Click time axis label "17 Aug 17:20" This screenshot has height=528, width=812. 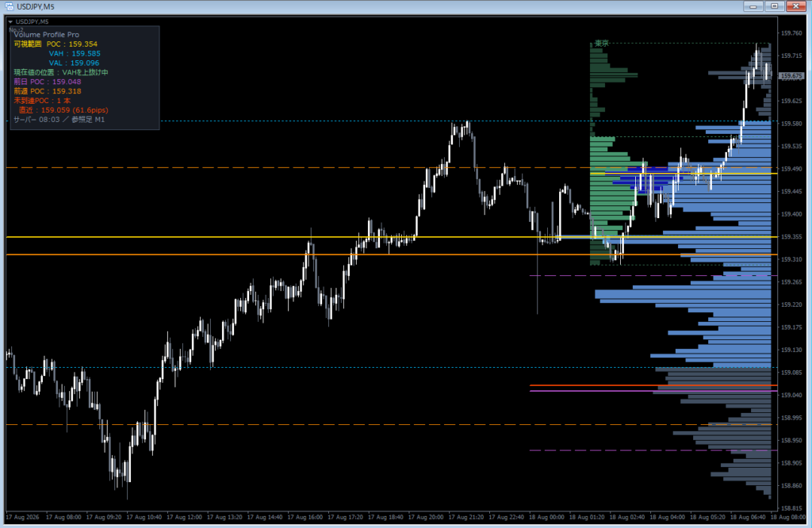(x=344, y=517)
